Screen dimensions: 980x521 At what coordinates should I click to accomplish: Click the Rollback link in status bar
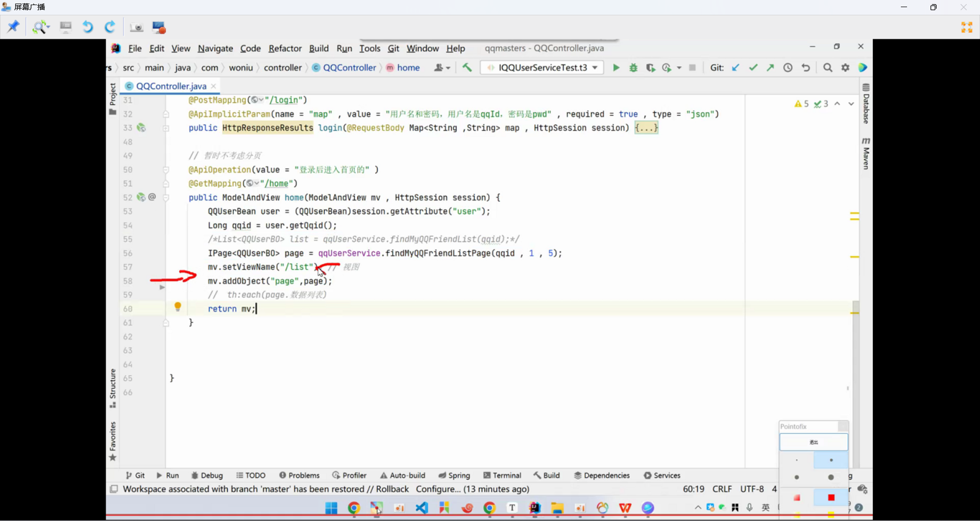[x=392, y=489]
